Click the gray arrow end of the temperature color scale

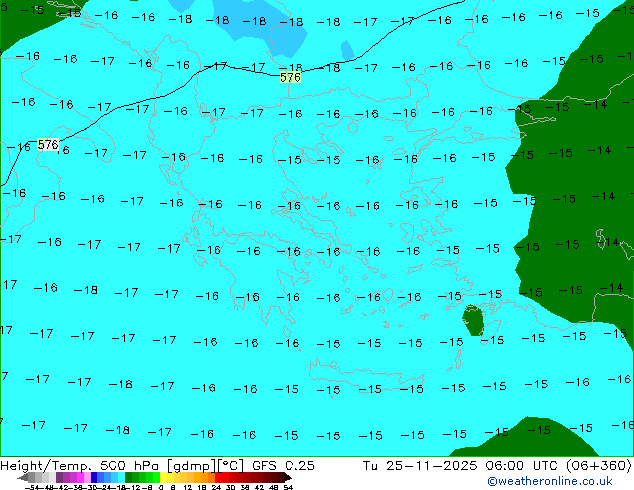point(23,477)
